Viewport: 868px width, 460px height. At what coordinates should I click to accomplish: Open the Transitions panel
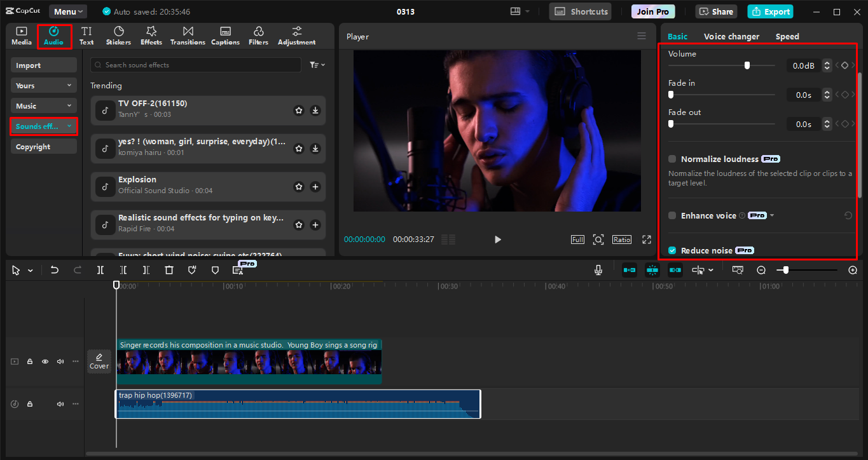coord(188,36)
